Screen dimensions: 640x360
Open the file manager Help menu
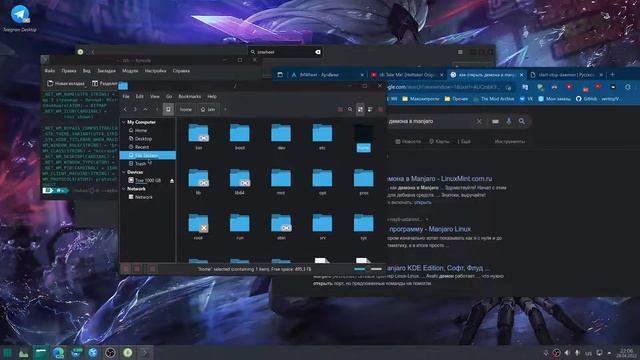(212, 97)
